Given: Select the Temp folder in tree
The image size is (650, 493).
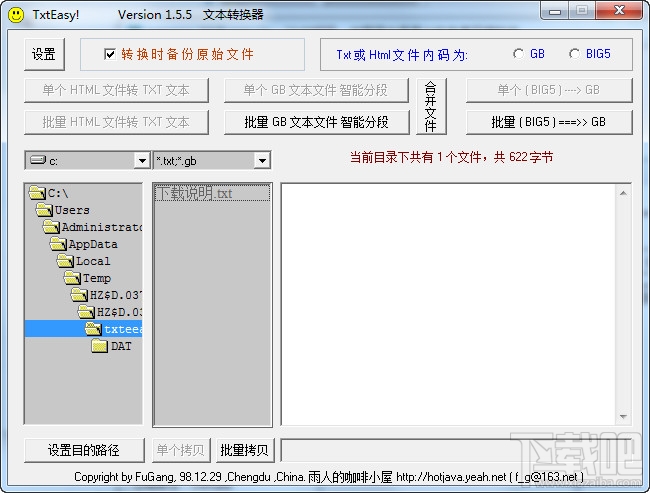Looking at the screenshot, I should click(97, 278).
